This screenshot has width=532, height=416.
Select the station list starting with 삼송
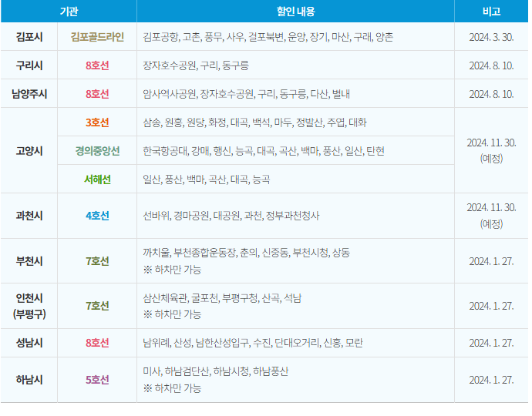(x=254, y=122)
